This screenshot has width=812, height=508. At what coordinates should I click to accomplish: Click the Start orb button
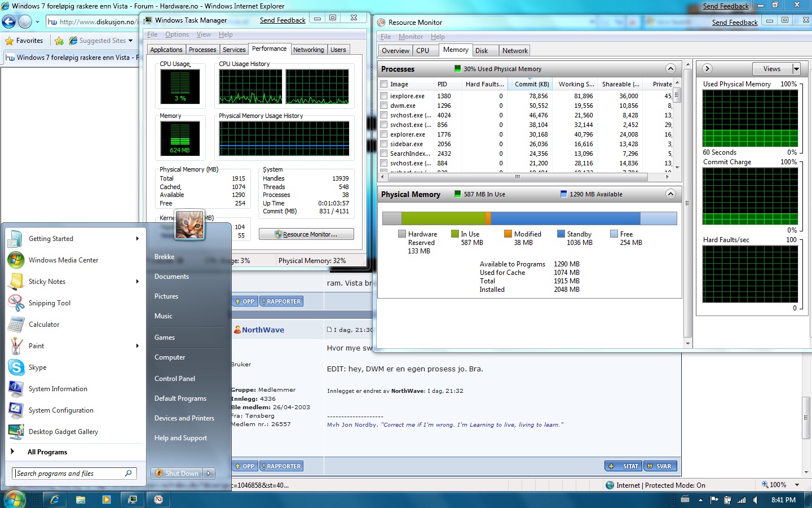tap(15, 499)
